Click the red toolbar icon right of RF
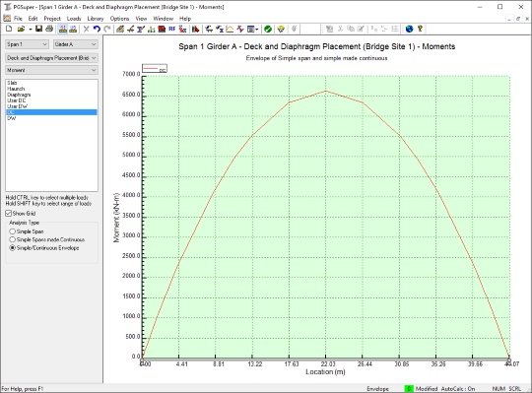 [182, 29]
